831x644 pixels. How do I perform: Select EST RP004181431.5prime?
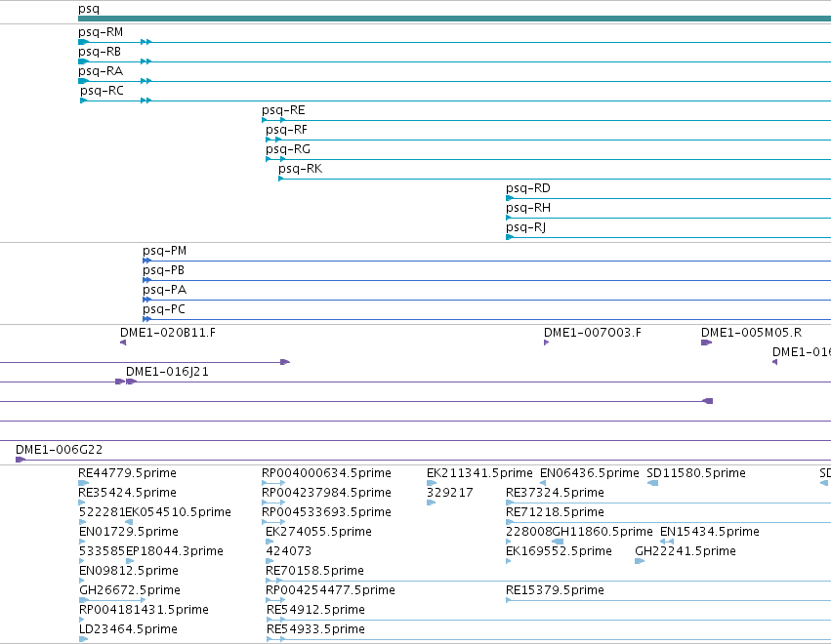click(x=144, y=610)
